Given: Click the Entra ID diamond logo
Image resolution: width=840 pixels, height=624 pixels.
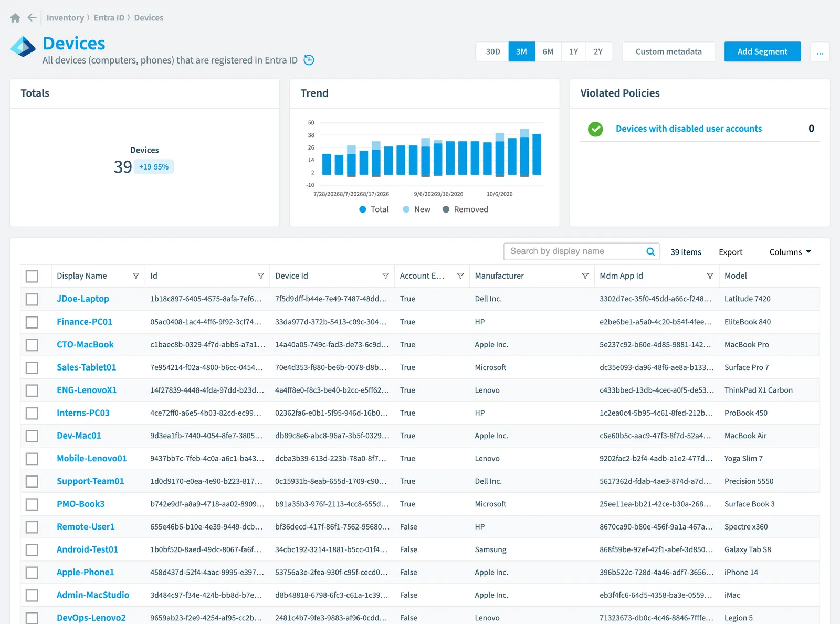Looking at the screenshot, I should (x=23, y=47).
